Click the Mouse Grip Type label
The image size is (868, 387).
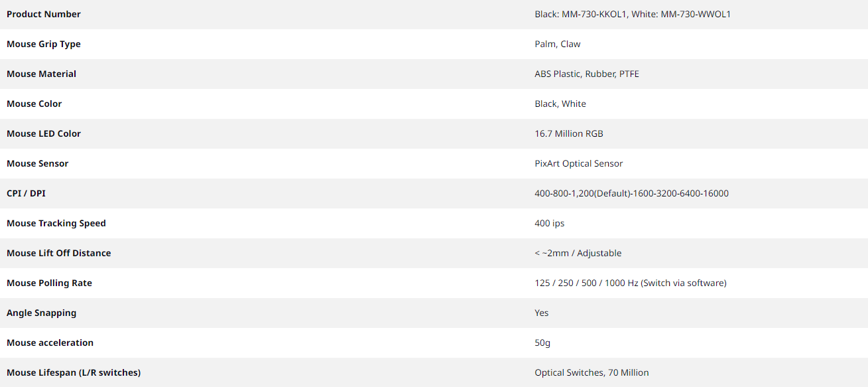pyautogui.click(x=44, y=44)
